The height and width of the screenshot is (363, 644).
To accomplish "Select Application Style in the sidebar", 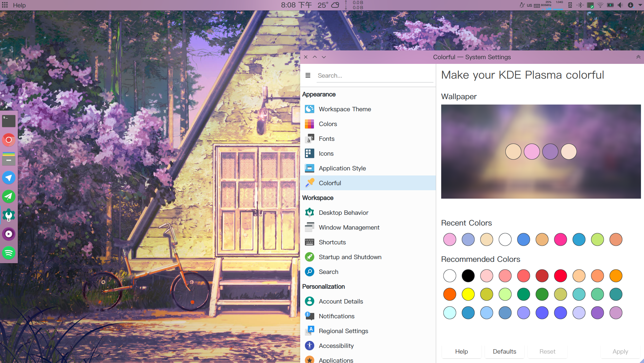I will [368, 168].
